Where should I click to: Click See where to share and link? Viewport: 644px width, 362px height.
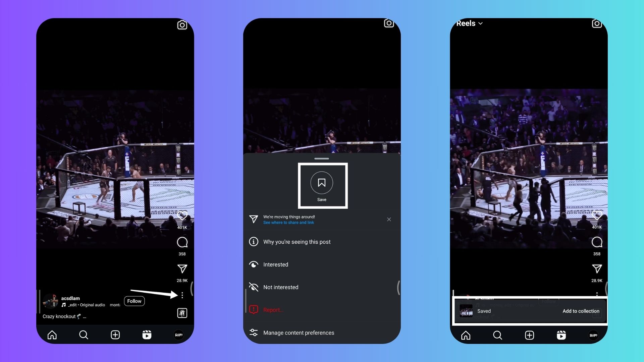click(289, 222)
